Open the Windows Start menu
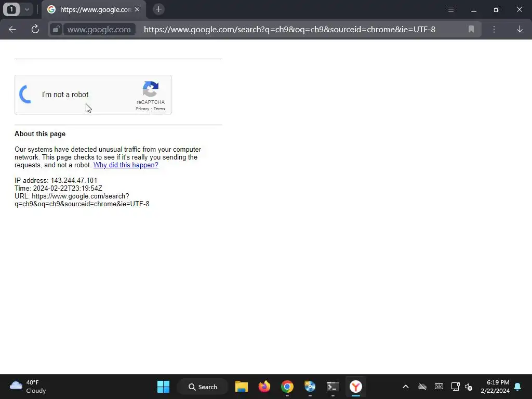 (163, 387)
